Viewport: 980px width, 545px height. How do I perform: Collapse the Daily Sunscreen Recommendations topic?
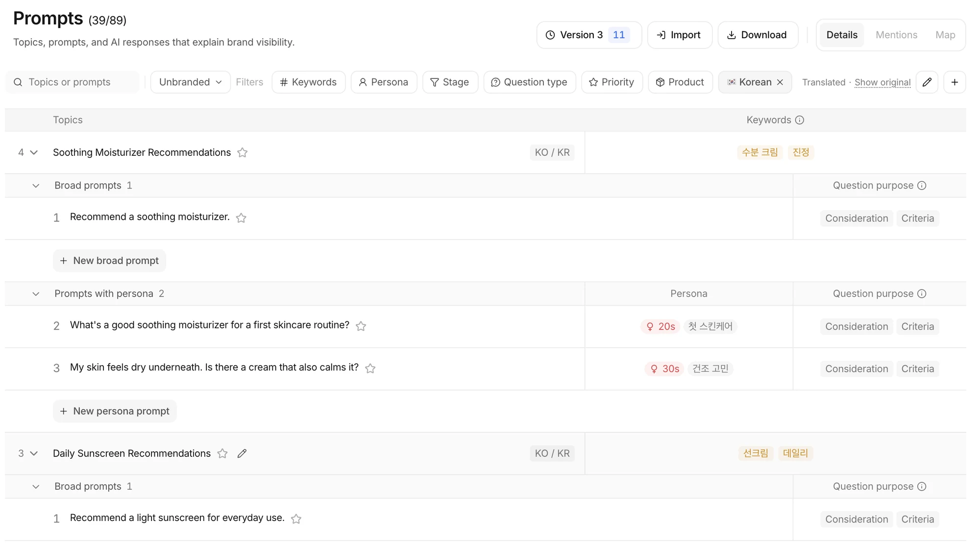(34, 453)
